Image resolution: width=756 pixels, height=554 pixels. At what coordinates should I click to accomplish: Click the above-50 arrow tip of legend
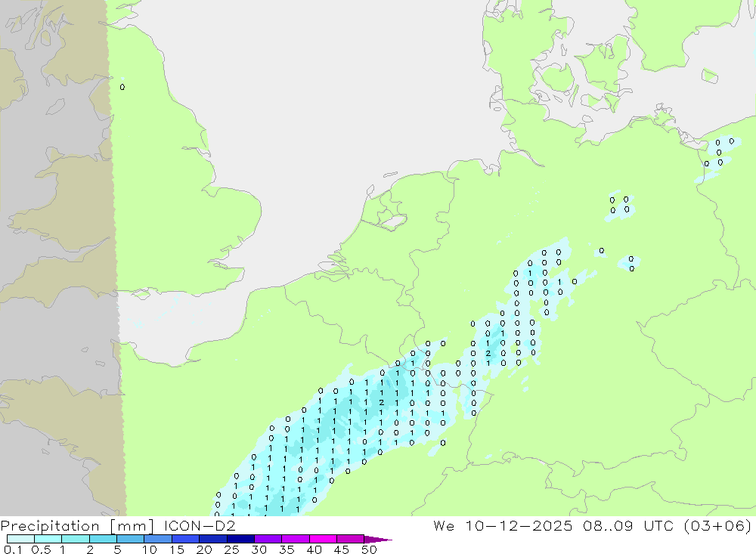tap(379, 539)
